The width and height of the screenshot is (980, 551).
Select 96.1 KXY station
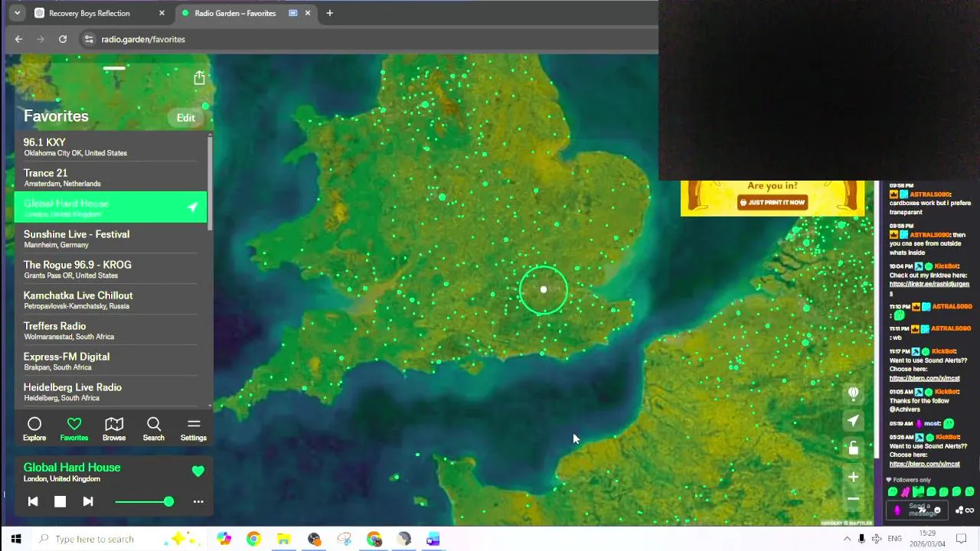pyautogui.click(x=110, y=147)
